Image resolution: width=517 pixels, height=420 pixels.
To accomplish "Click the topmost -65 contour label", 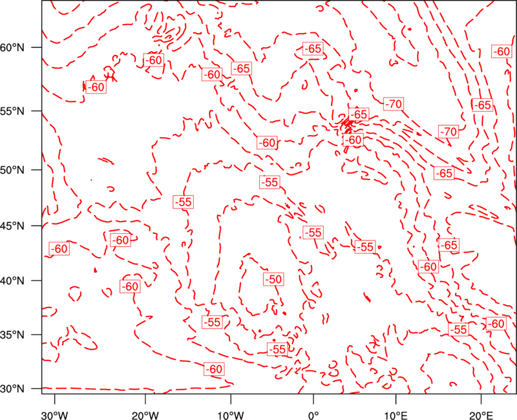I will 313,49.
